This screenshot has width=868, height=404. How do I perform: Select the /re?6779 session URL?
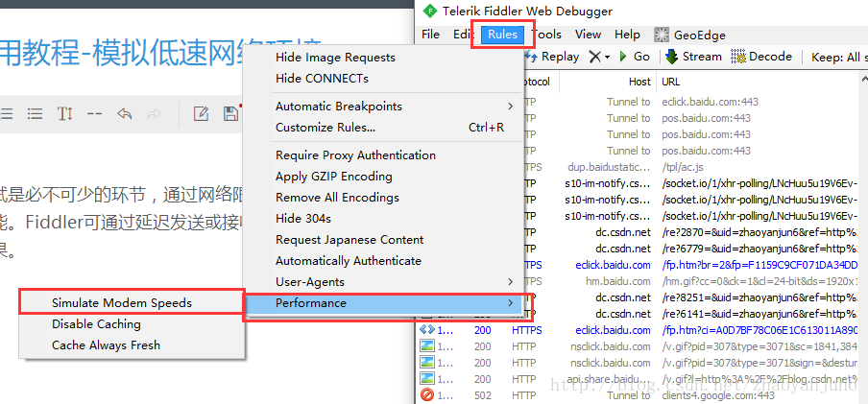click(x=759, y=249)
